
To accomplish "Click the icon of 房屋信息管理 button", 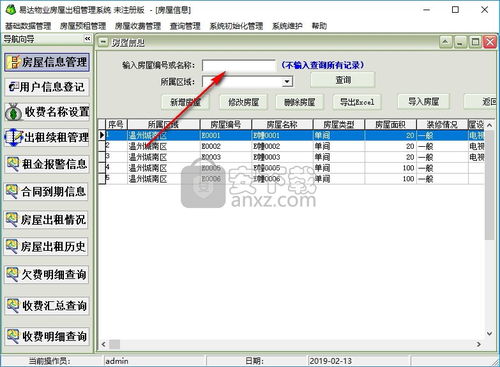I will [x=14, y=62].
